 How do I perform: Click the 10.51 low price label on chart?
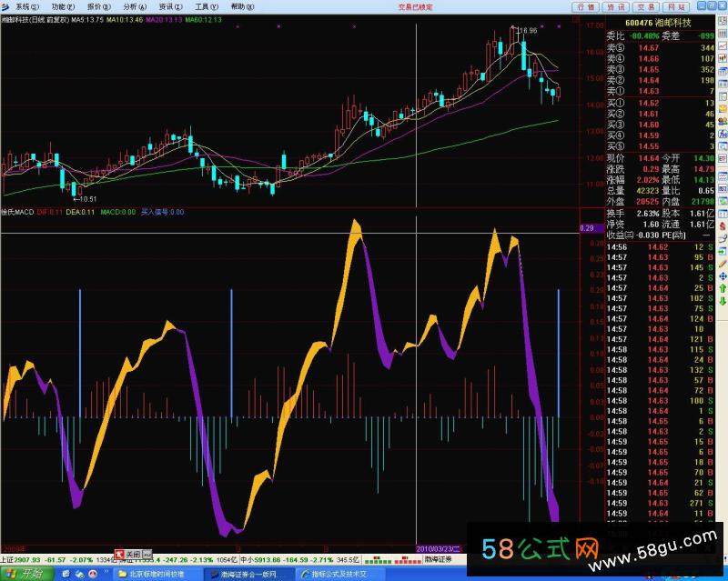88,199
